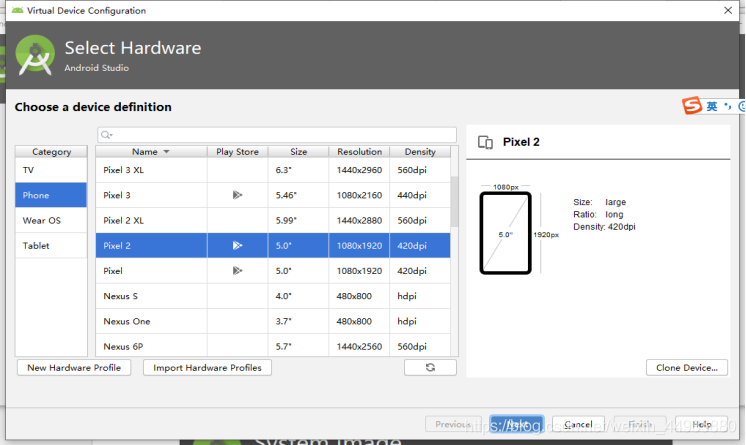The image size is (746, 445).
Task: Select the Tablet category
Action: pyautogui.click(x=51, y=246)
